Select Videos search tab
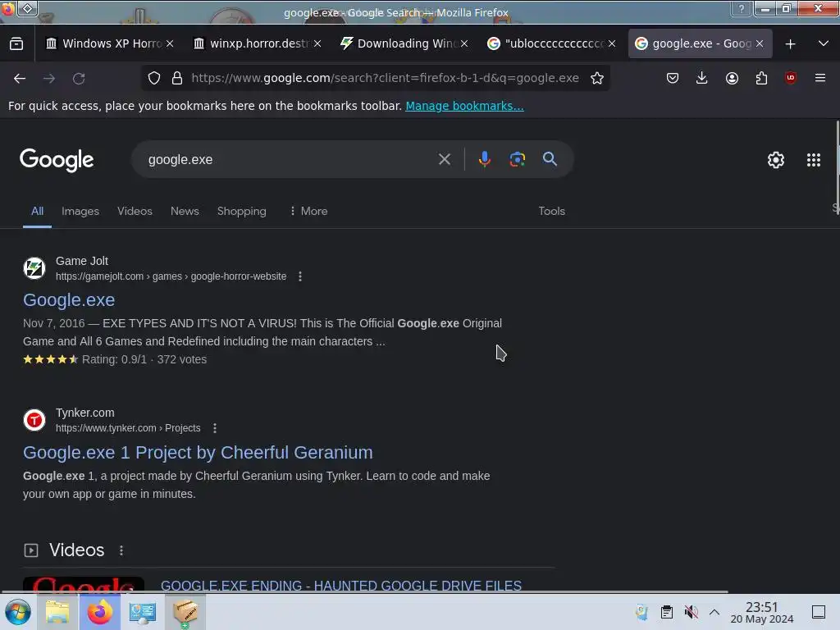Image resolution: width=840 pixels, height=630 pixels. tap(135, 211)
